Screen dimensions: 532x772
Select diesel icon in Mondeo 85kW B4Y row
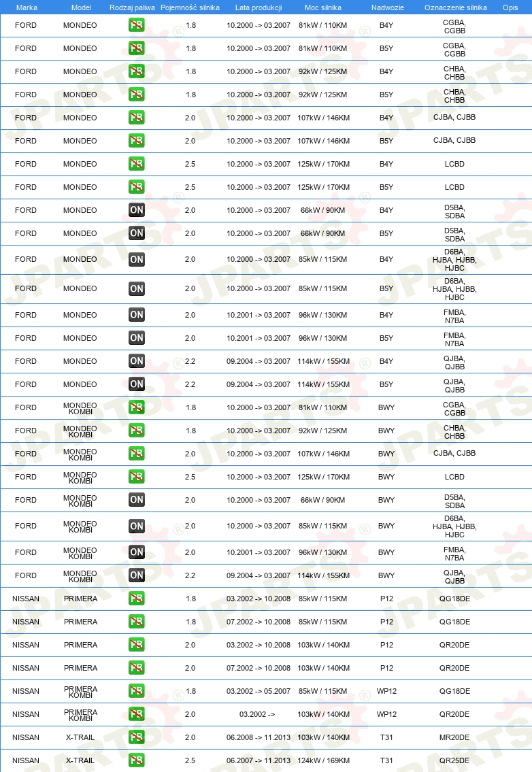137,259
